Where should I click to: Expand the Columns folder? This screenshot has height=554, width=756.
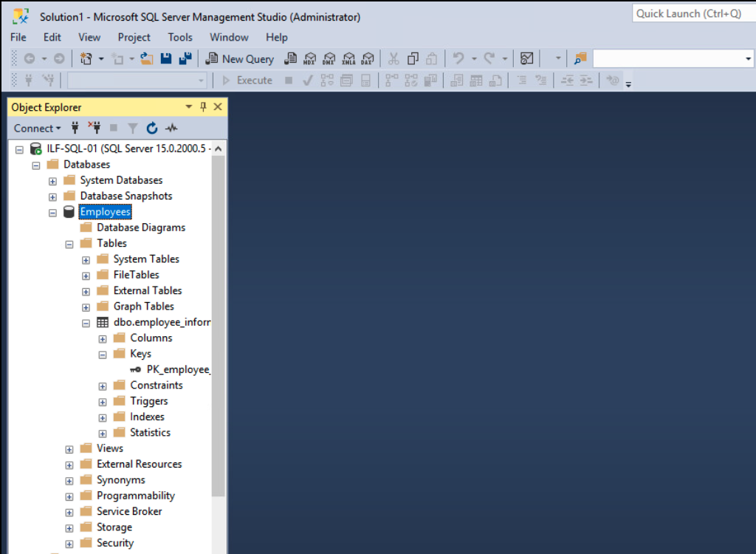103,338
